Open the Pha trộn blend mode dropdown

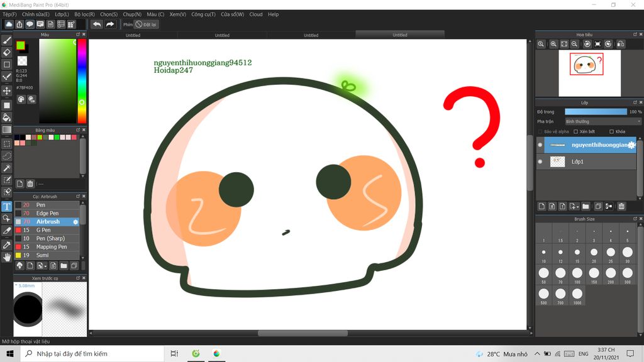coord(602,121)
